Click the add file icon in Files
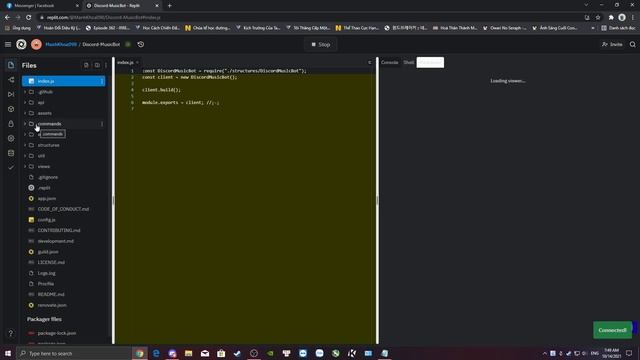Viewport: 640px width, 360px height. (x=86, y=65)
